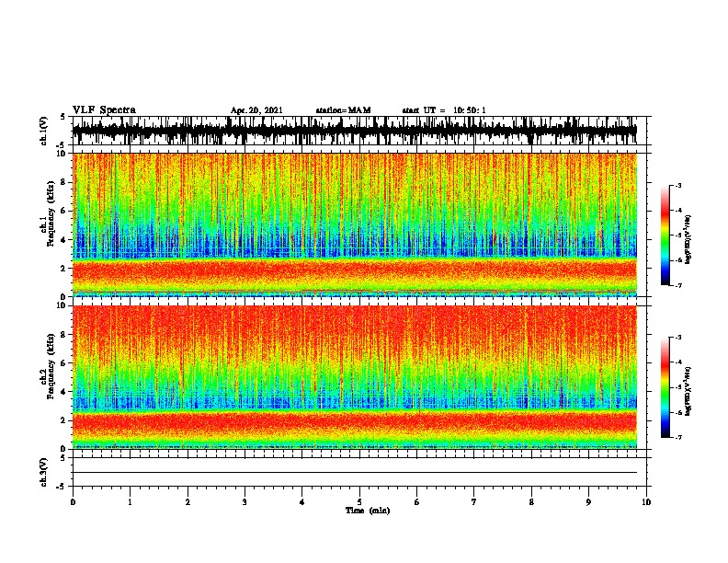Select the date text "Apr. 20, 2021"
Image resolution: width=728 pixels, height=563 pixels.
click(256, 110)
